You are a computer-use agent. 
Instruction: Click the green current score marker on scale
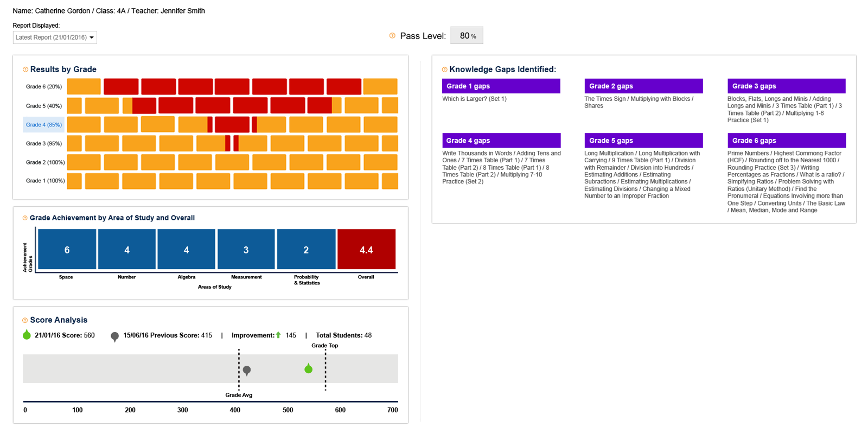tap(309, 368)
